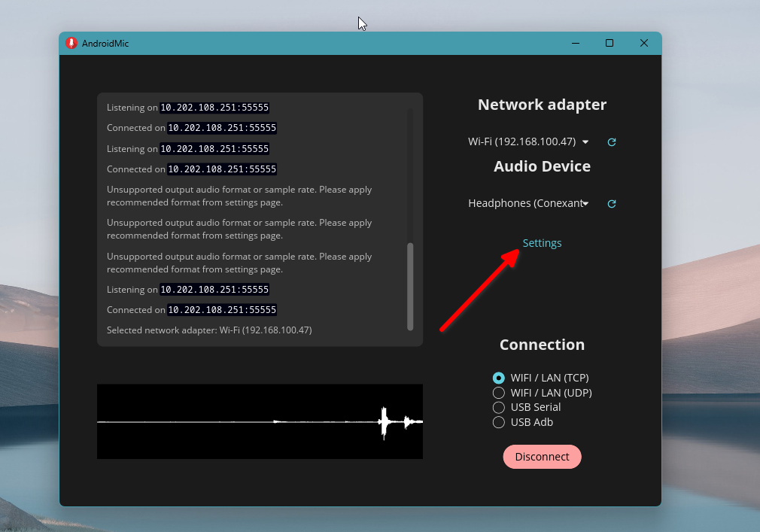
Task: Switch connection mode to USB Adb
Action: (499, 422)
